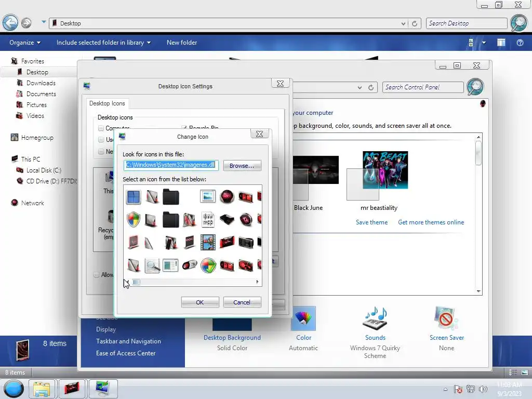532x399 pixels.
Task: Refresh the Desktop folder address bar
Action: (x=414, y=23)
